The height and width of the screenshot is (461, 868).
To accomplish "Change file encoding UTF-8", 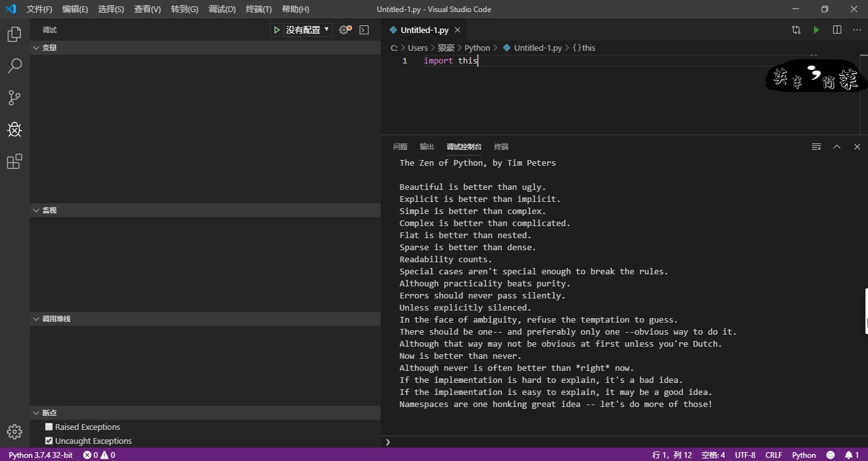I will pos(745,455).
